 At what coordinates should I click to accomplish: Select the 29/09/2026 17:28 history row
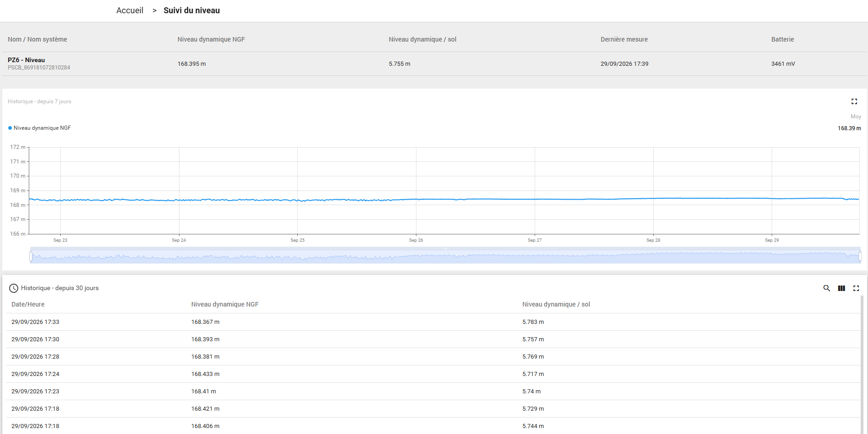coord(433,357)
